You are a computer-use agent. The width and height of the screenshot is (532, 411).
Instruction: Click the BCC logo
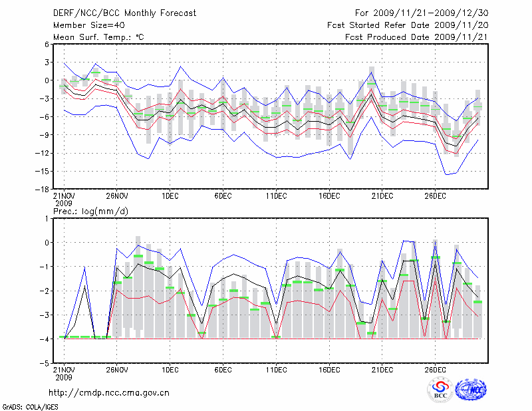[440, 389]
